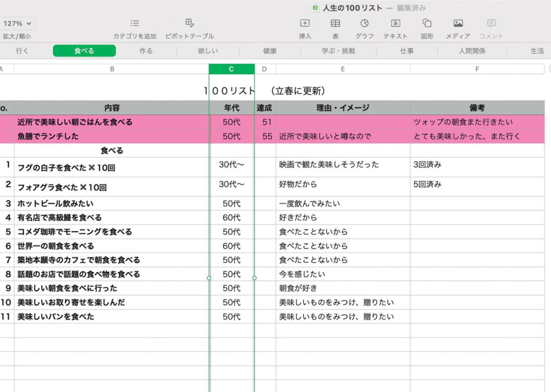Click the Comment (コメント) icon
The height and width of the screenshot is (392, 551).
491,23
